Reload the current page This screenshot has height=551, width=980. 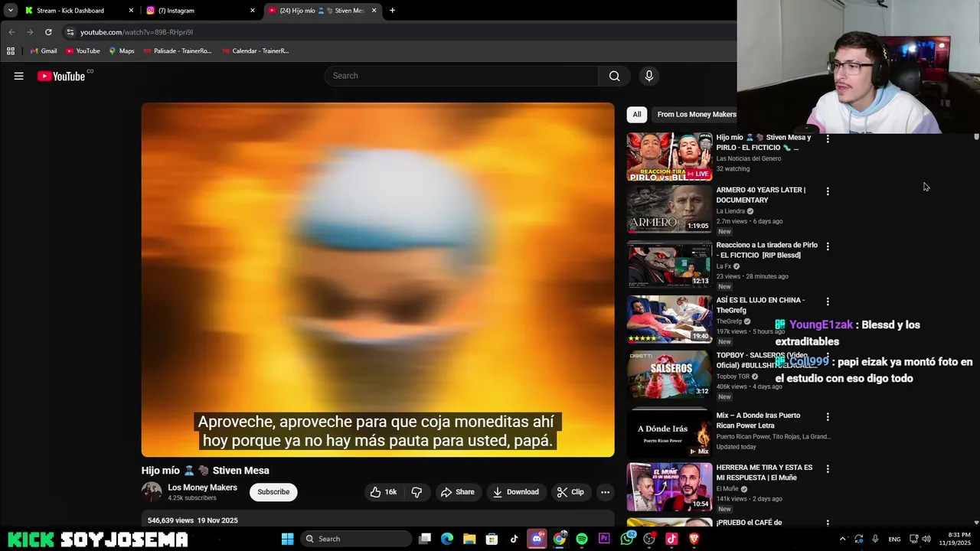tap(48, 32)
